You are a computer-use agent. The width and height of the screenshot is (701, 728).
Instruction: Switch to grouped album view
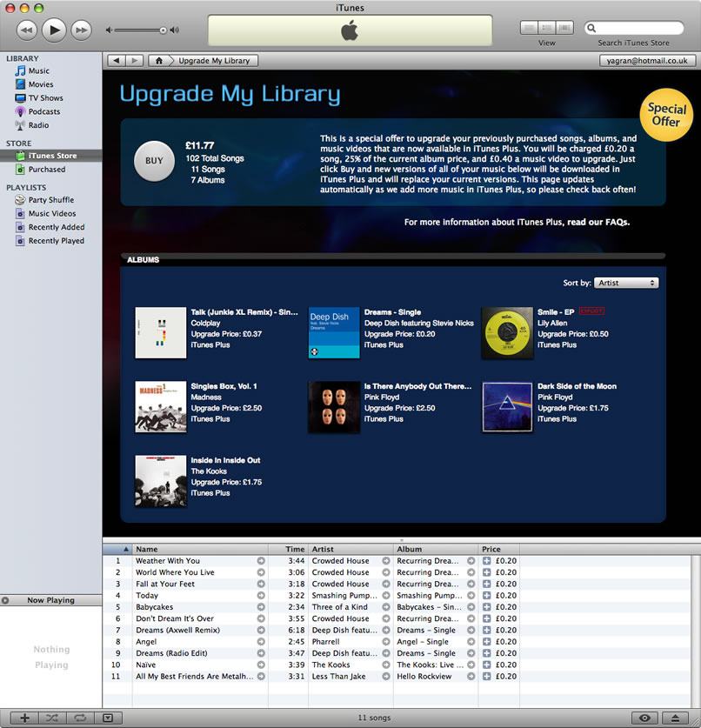tap(547, 28)
